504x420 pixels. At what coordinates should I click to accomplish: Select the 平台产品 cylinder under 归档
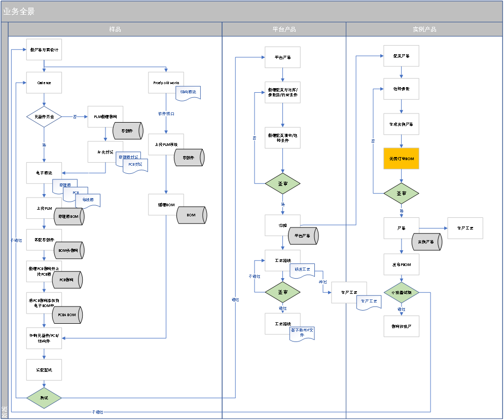click(x=303, y=236)
